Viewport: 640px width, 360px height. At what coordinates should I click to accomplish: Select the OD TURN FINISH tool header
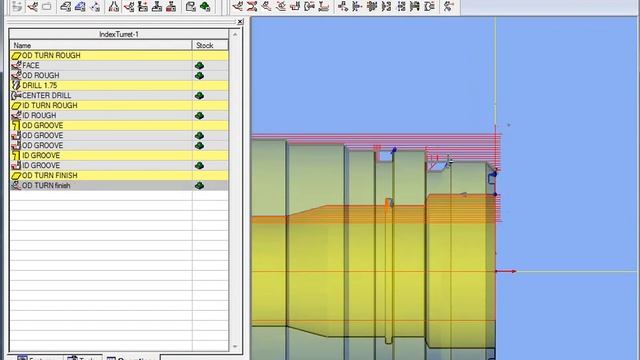point(119,176)
